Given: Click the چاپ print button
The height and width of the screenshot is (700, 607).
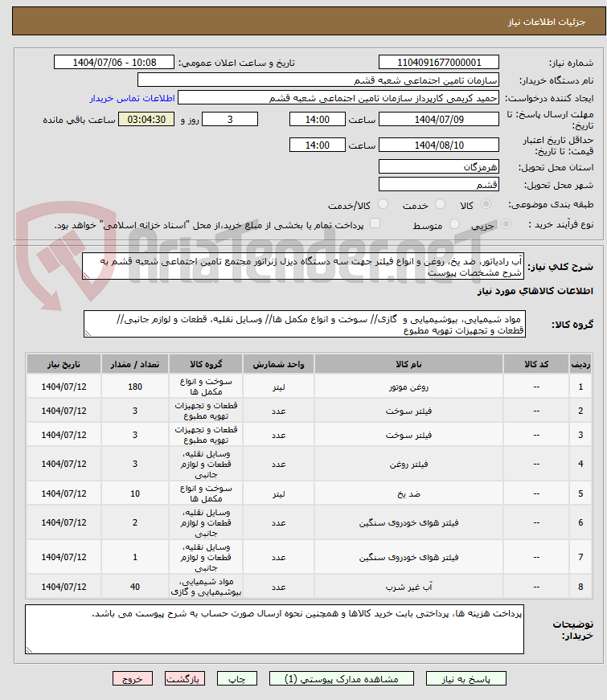Looking at the screenshot, I should (x=236, y=679).
